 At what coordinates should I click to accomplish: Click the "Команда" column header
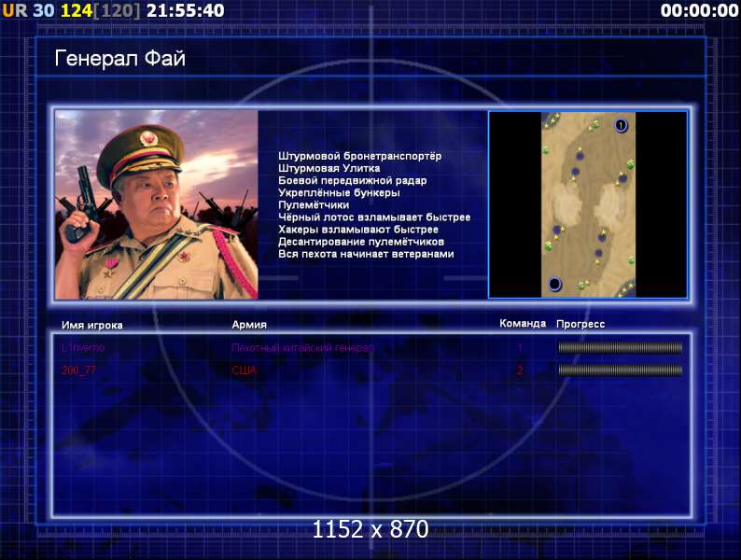[523, 324]
